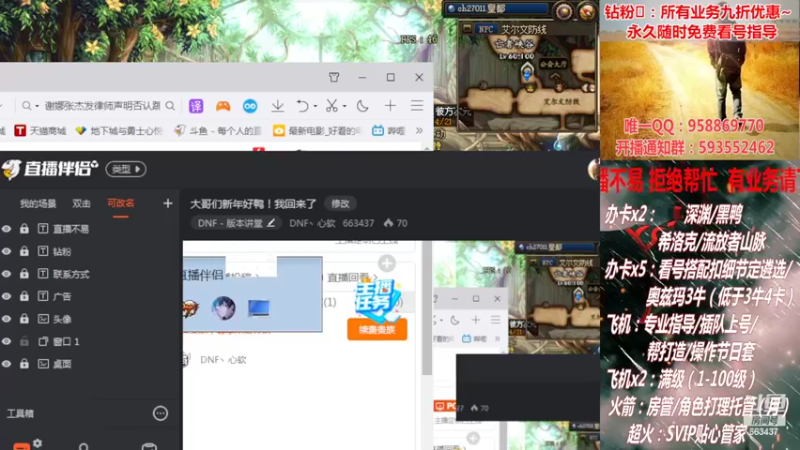800x450 pixels.
Task: Toggle visibility of 桌面 source
Action: coord(6,364)
